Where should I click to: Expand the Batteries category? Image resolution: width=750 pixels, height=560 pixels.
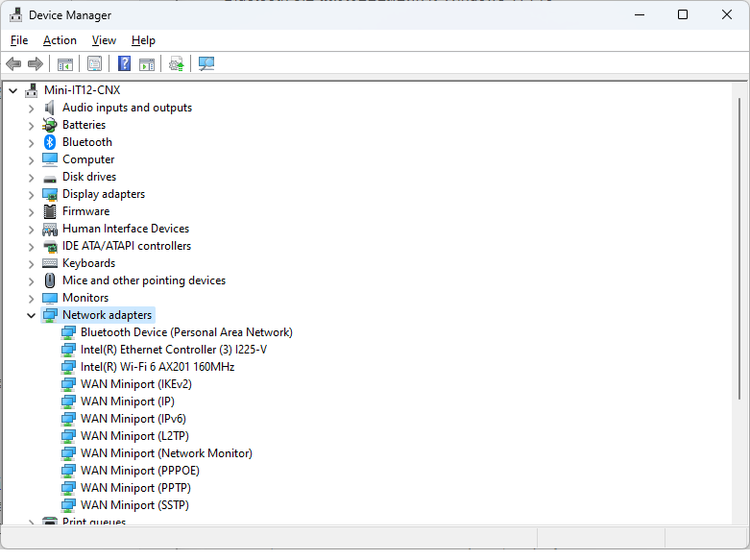coord(31,126)
